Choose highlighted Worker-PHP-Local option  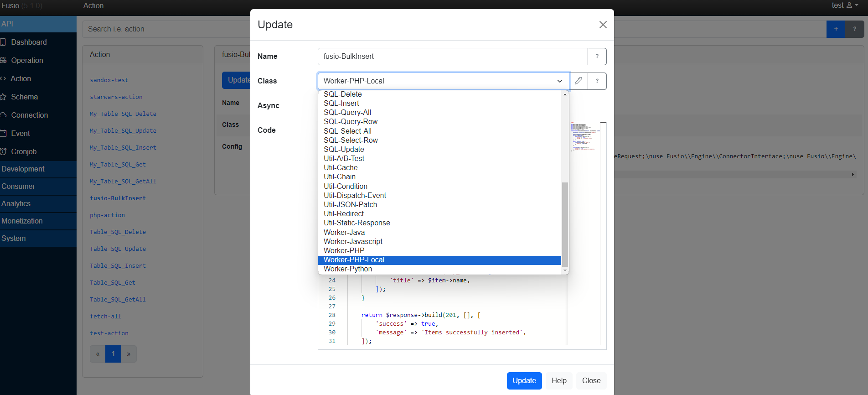(x=439, y=260)
